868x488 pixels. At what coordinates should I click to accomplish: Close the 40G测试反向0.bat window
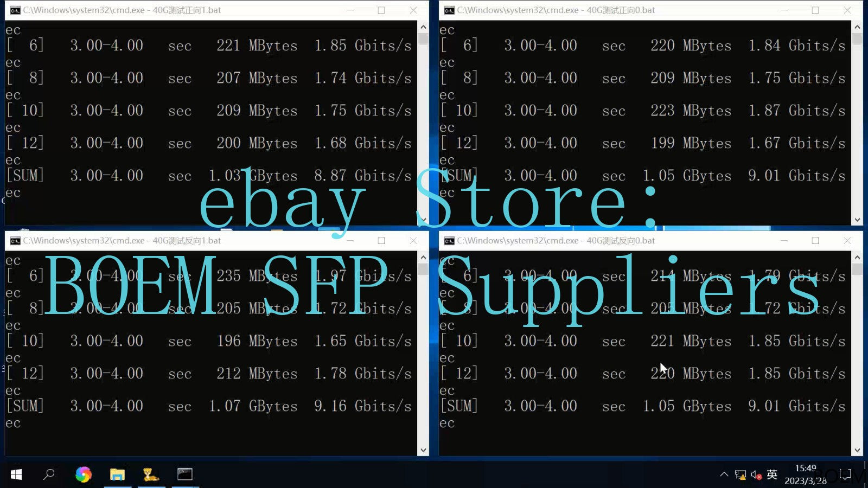[x=847, y=241]
